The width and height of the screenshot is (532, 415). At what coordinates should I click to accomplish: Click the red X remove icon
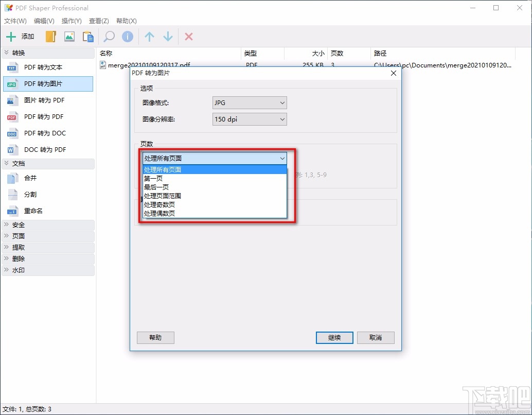click(188, 37)
